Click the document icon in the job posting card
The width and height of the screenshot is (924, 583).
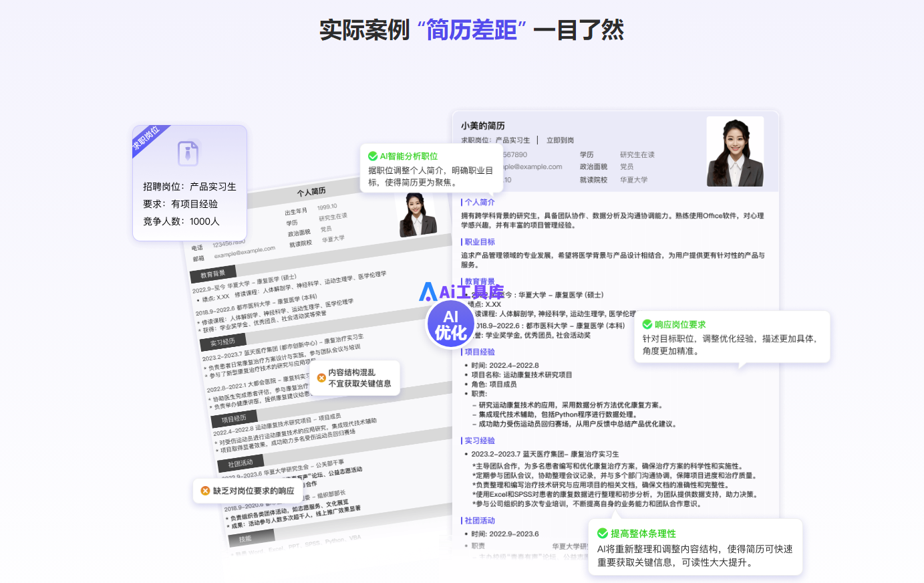tap(188, 153)
